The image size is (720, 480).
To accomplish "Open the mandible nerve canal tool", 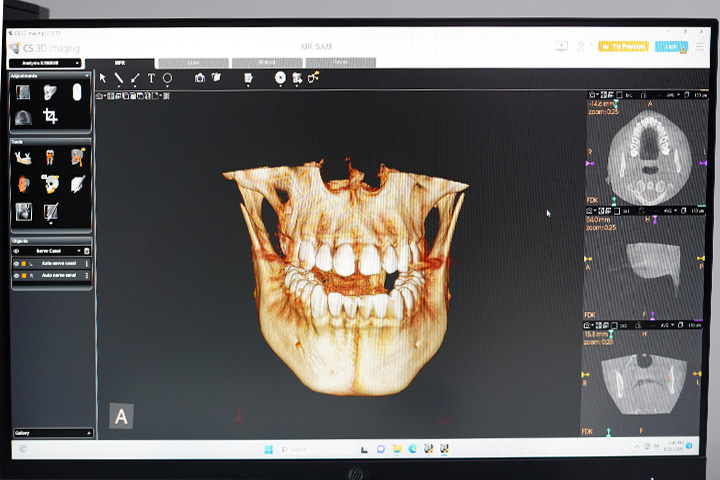I will click(22, 158).
